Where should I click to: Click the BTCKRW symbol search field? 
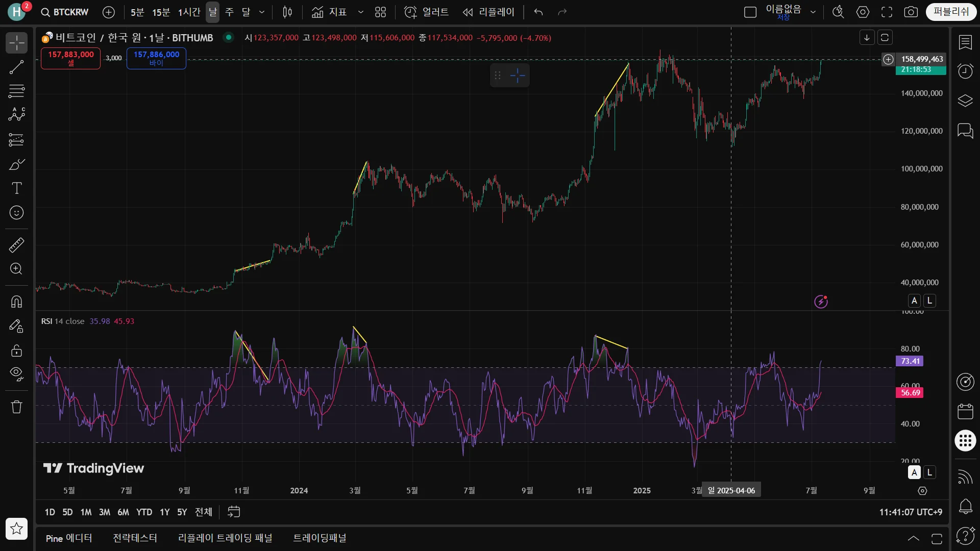coord(65,12)
